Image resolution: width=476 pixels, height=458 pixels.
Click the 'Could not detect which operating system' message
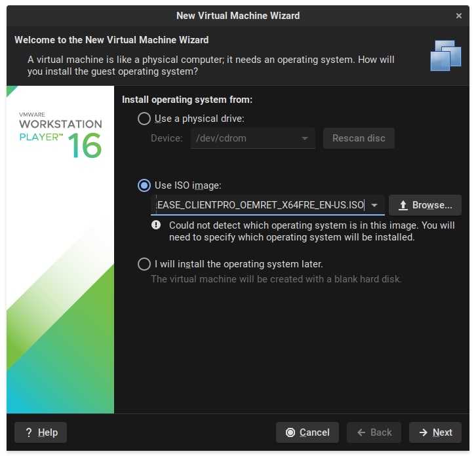coord(312,231)
